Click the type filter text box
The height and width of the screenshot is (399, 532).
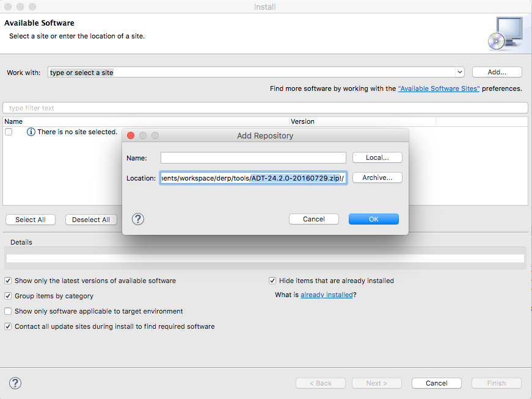tap(265, 108)
